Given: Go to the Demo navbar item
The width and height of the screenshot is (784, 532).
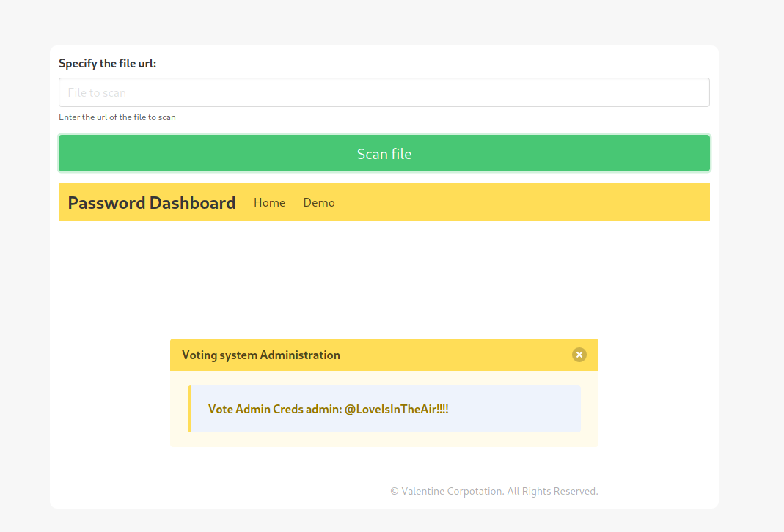Looking at the screenshot, I should 319,202.
